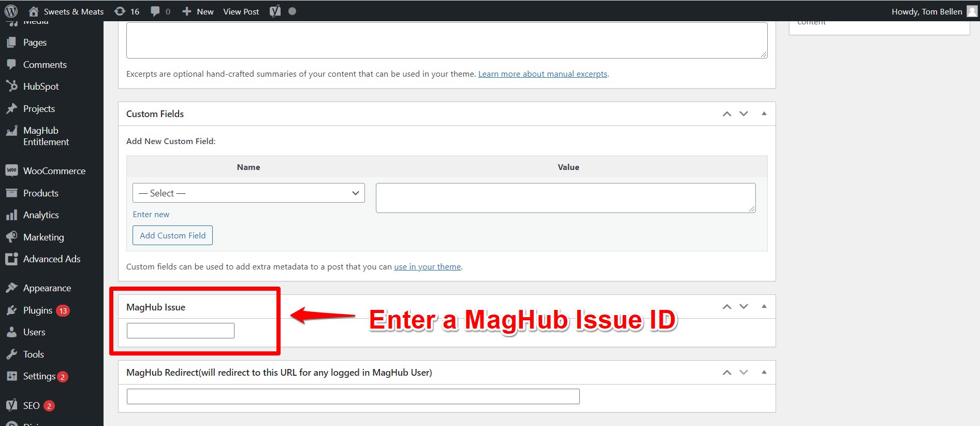Click the Sweets & Meats home icon

click(34, 11)
